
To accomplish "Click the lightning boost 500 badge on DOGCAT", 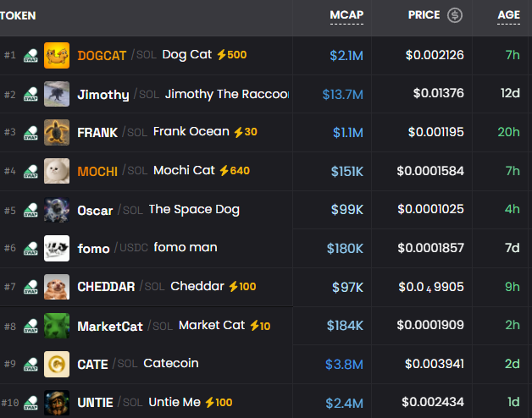I will coord(232,55).
